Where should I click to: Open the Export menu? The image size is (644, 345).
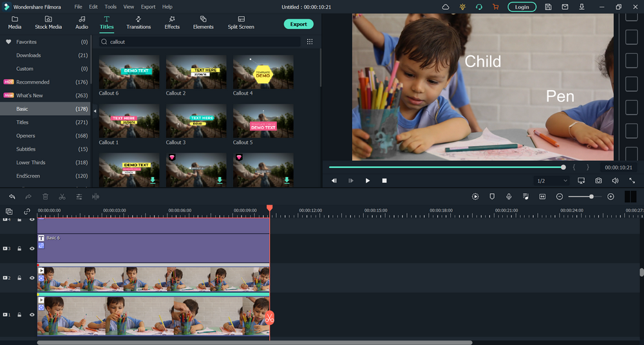pos(148,6)
